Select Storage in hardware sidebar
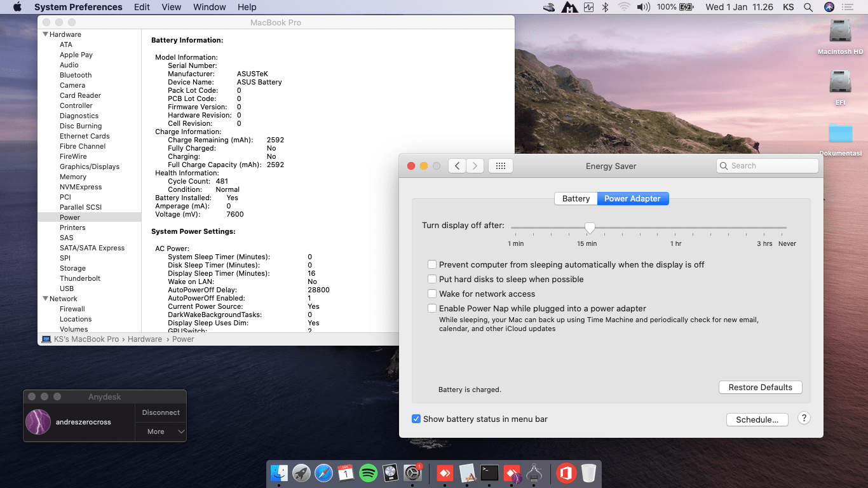The width and height of the screenshot is (868, 488). coord(72,268)
